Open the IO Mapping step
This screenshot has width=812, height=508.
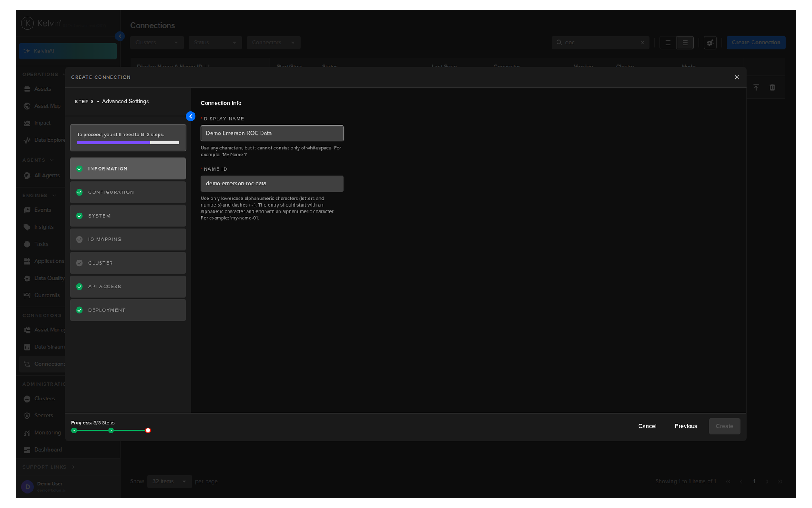tap(128, 239)
